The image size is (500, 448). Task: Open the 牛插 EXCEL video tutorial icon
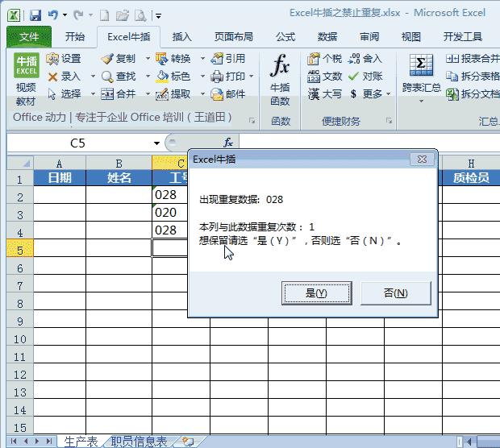(x=26, y=65)
